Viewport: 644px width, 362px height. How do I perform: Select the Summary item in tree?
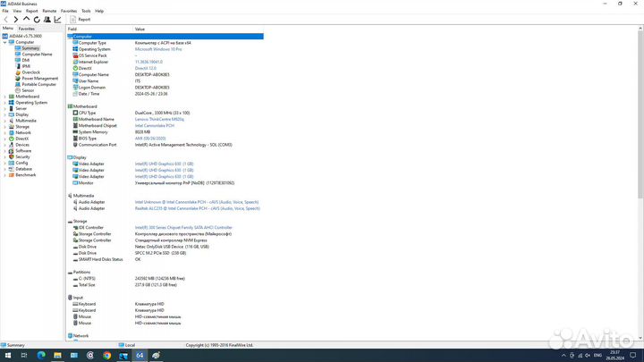coord(30,48)
